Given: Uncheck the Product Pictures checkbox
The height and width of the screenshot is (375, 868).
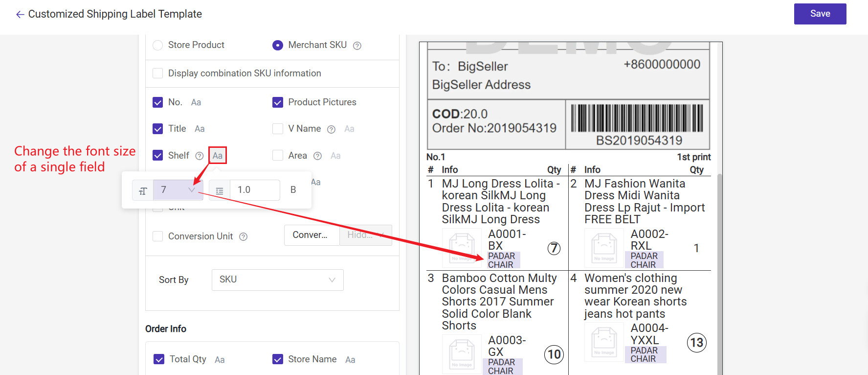Looking at the screenshot, I should pyautogui.click(x=278, y=102).
